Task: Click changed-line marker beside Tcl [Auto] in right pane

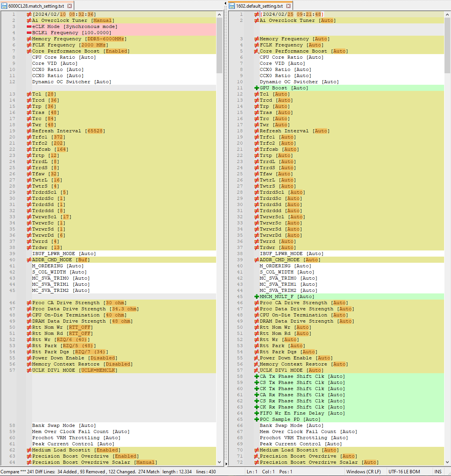Action: [x=257, y=94]
